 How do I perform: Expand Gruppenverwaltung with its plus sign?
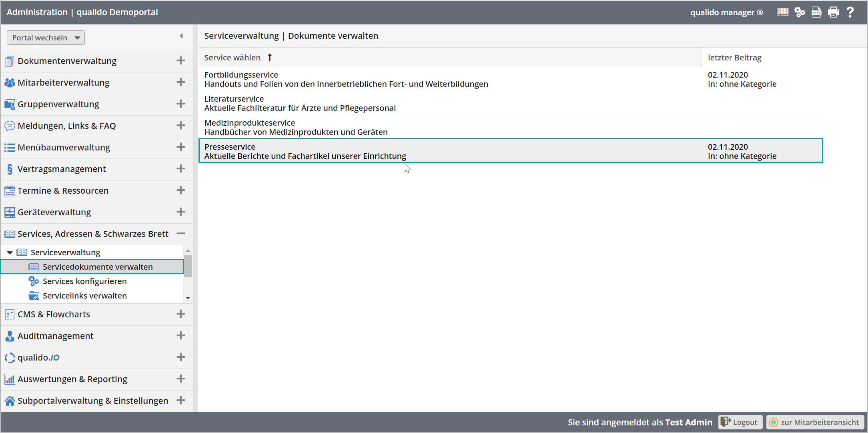pos(181,104)
